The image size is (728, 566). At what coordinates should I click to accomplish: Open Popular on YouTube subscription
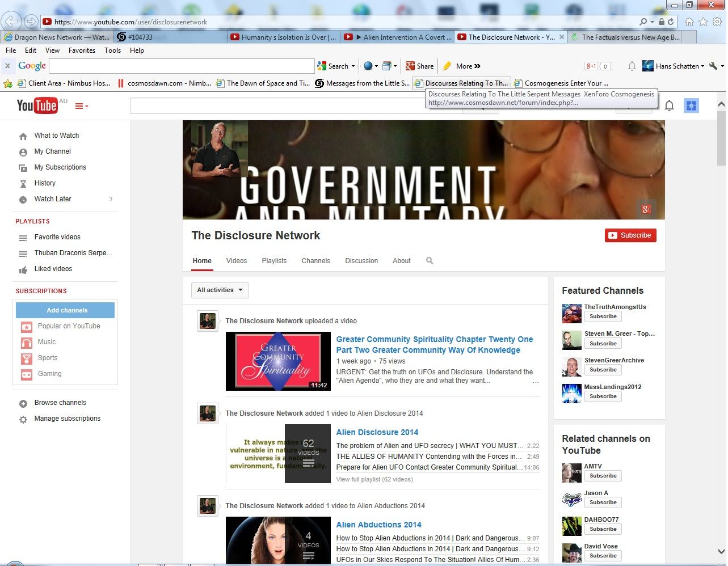pos(69,326)
